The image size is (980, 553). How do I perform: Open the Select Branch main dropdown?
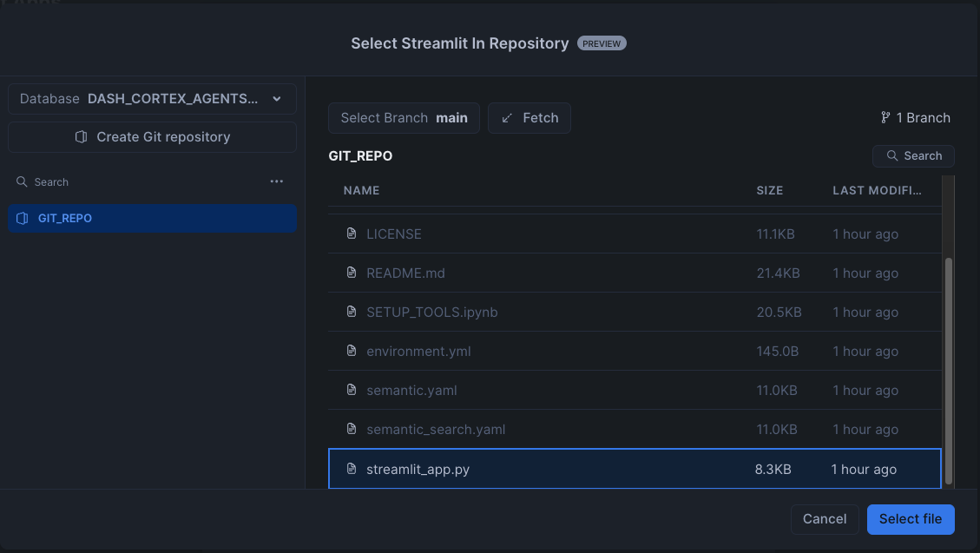(404, 118)
